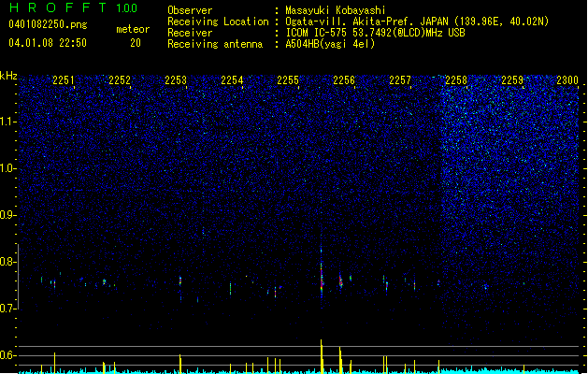
Task: Click the kHz axis unit label
Action: coord(8,76)
